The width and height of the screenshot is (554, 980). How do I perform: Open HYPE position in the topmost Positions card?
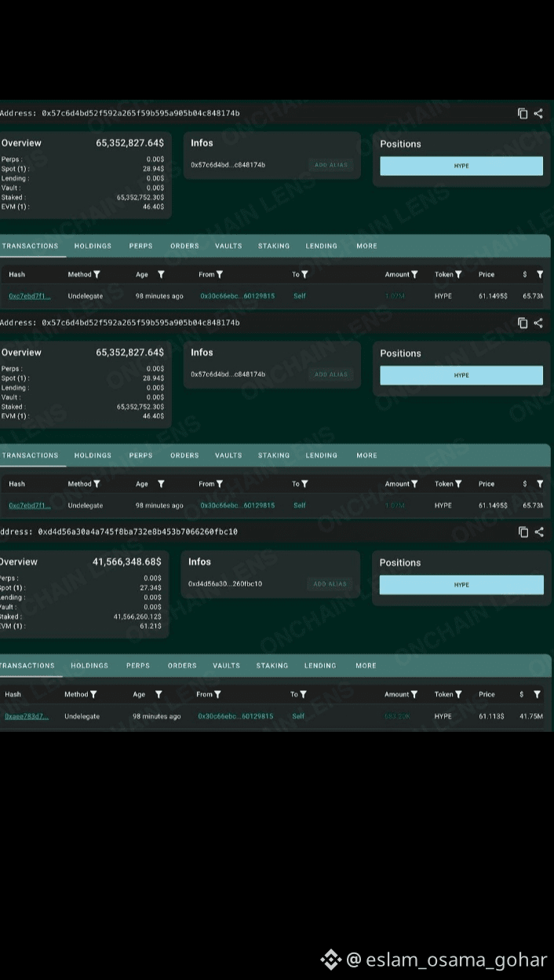tap(461, 166)
